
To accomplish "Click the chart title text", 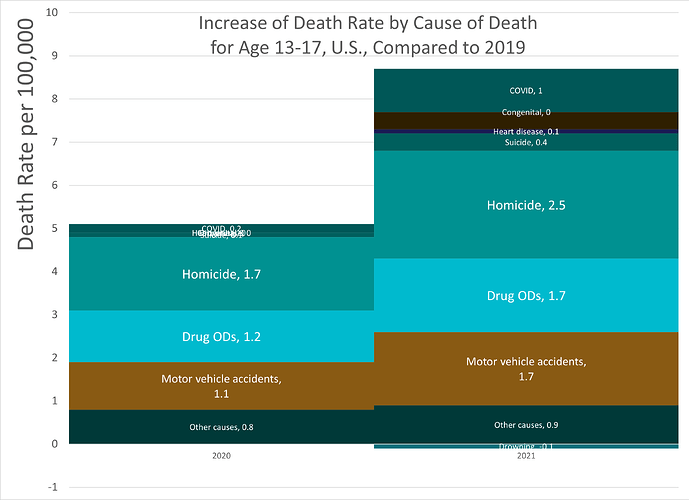I will pyautogui.click(x=368, y=35).
